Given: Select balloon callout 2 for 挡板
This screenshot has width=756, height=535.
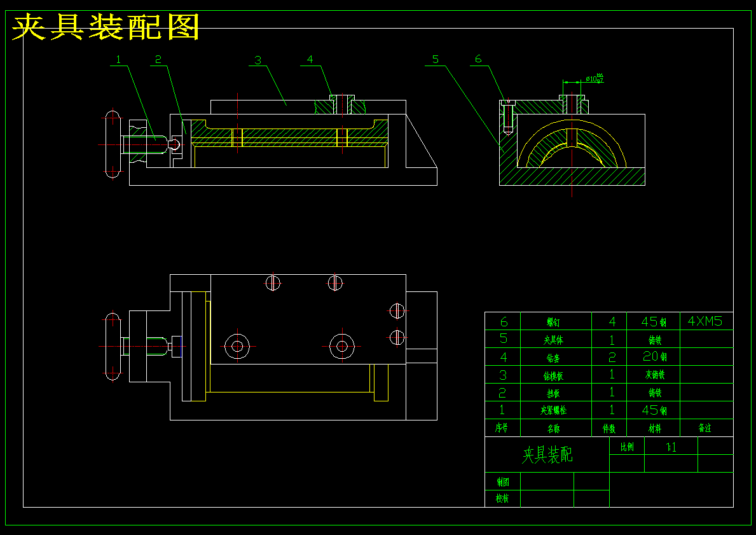Looking at the screenshot, I should 157,59.
